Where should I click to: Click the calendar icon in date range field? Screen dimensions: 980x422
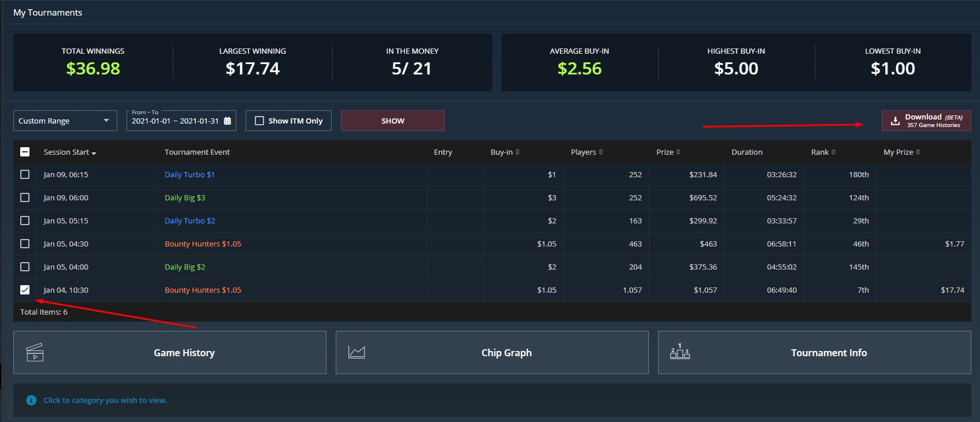[x=227, y=121]
